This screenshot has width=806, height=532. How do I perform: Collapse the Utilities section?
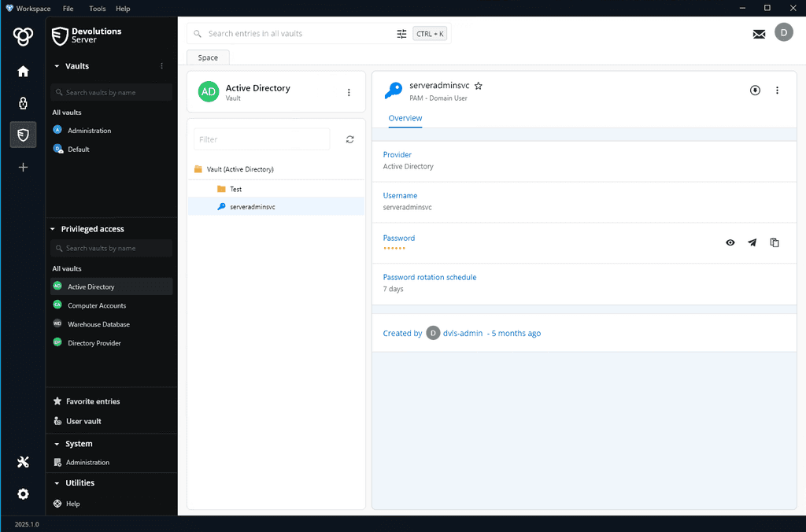pyautogui.click(x=57, y=483)
